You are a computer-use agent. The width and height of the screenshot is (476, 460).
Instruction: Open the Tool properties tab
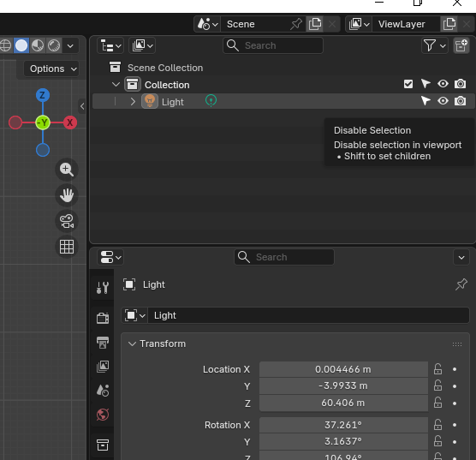click(102, 287)
